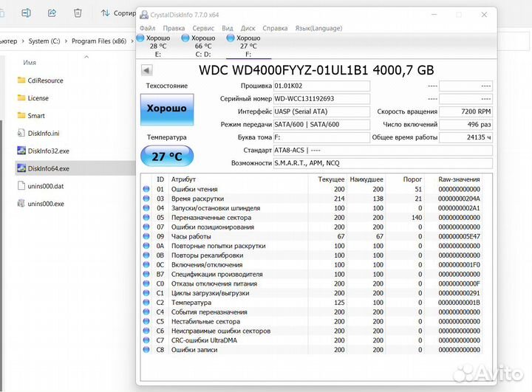Select the Время раскрутки attribute row
This screenshot has height=392, width=532.
coord(312,199)
